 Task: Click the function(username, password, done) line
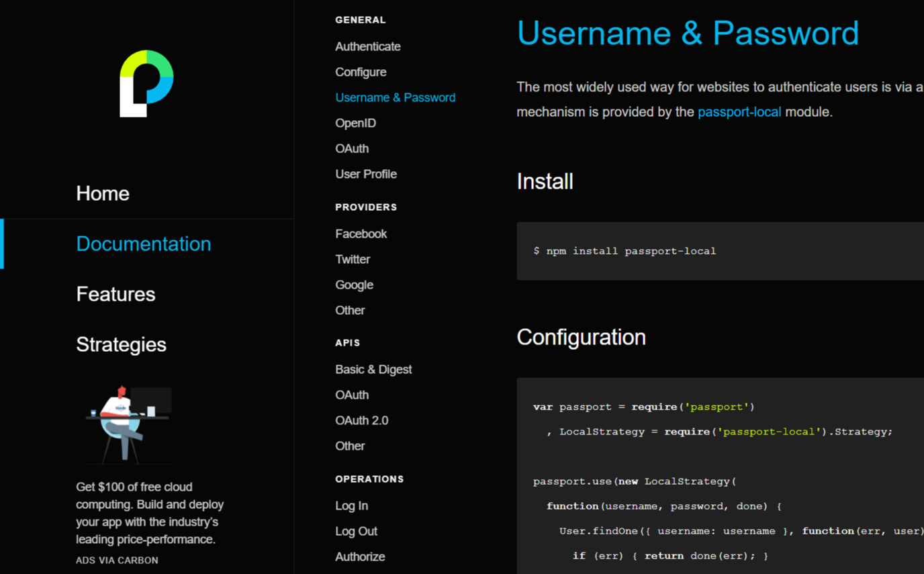pyautogui.click(x=664, y=506)
